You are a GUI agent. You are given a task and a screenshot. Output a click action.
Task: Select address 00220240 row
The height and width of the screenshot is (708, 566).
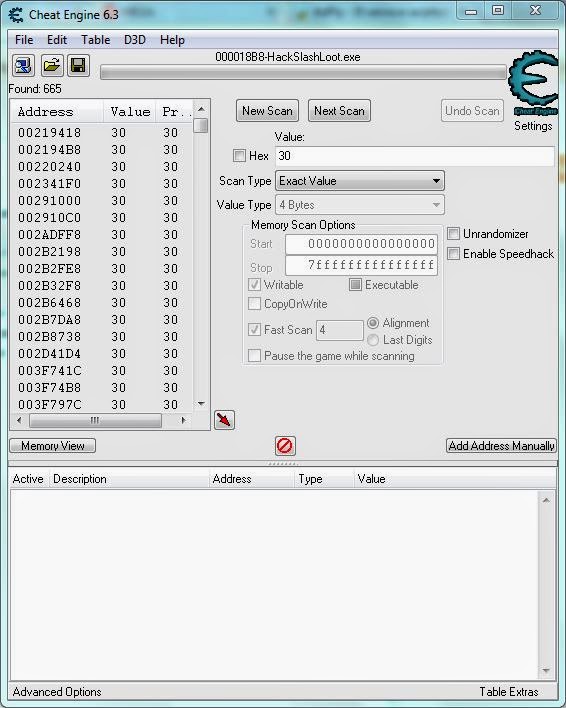(102, 167)
